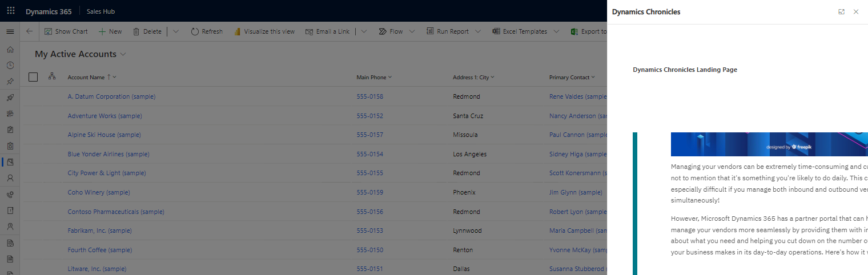The width and height of the screenshot is (868, 275).
Task: Open the rocket icon in the sidebar
Action: pos(10,98)
